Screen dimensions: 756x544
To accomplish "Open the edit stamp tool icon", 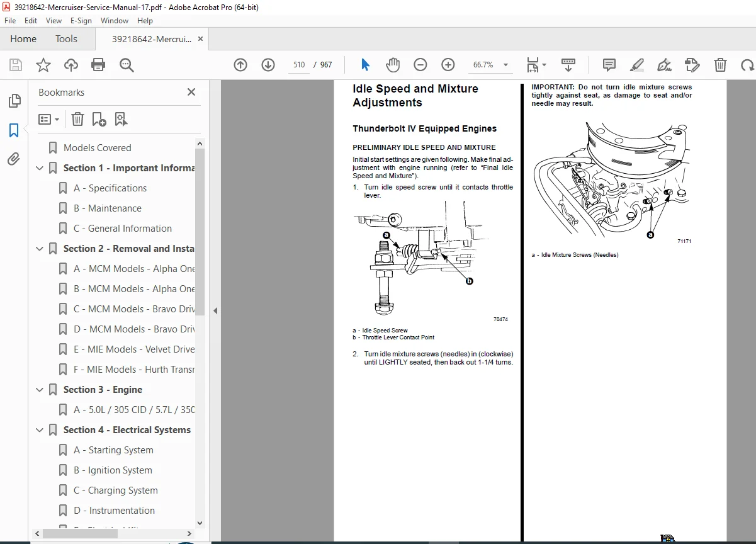I will click(x=692, y=65).
